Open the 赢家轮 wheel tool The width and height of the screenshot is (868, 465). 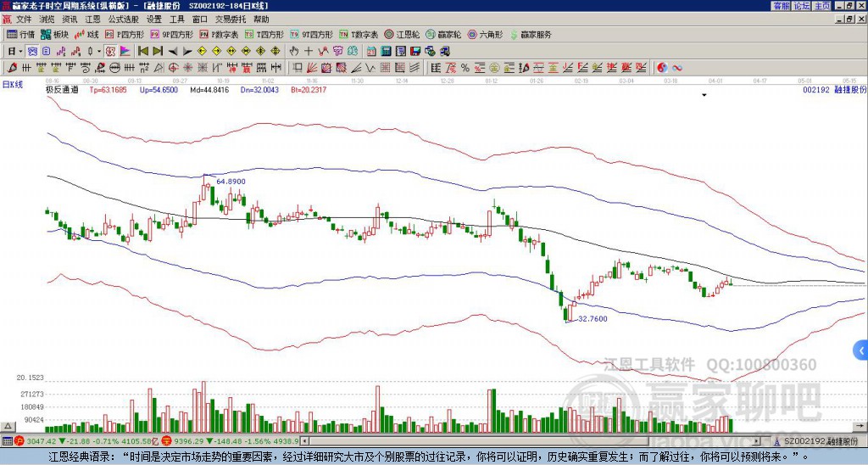point(443,34)
